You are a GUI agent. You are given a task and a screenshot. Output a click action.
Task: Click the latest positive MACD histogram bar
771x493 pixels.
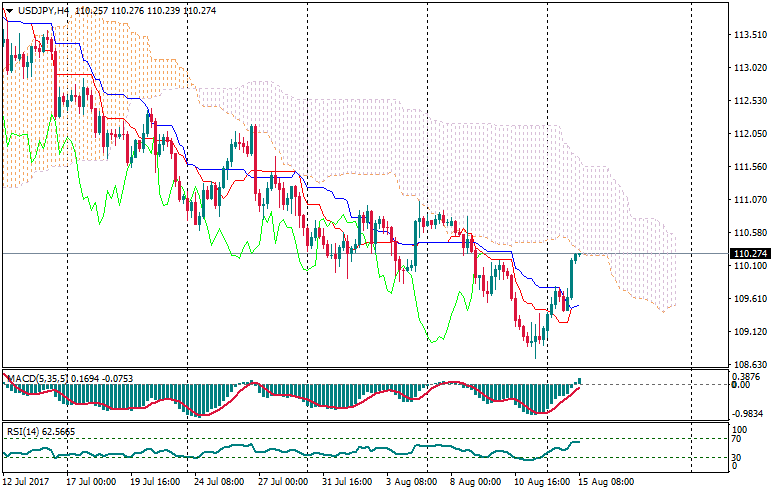click(x=581, y=381)
